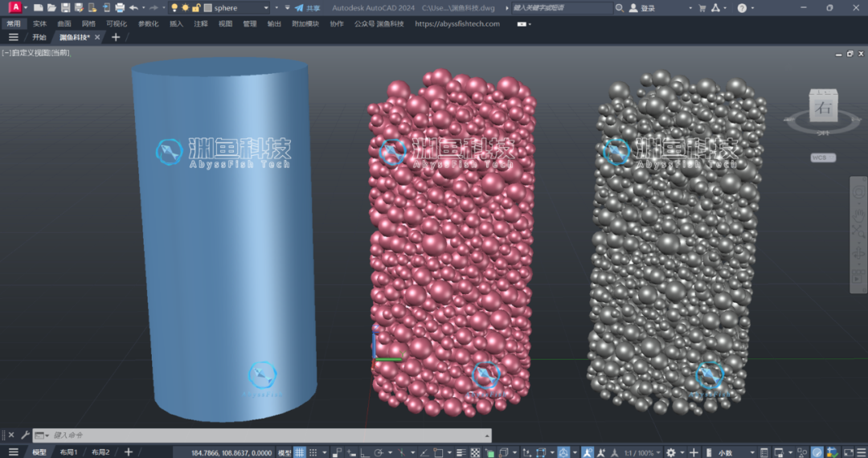Click the command line customize wrench icon
The width and height of the screenshot is (868, 458).
26,436
